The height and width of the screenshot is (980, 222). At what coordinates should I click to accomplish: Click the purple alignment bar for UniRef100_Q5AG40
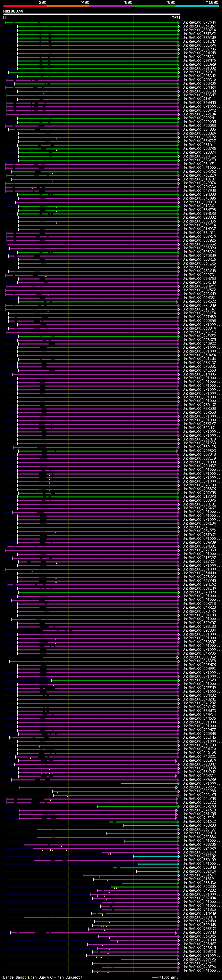[93, 80]
